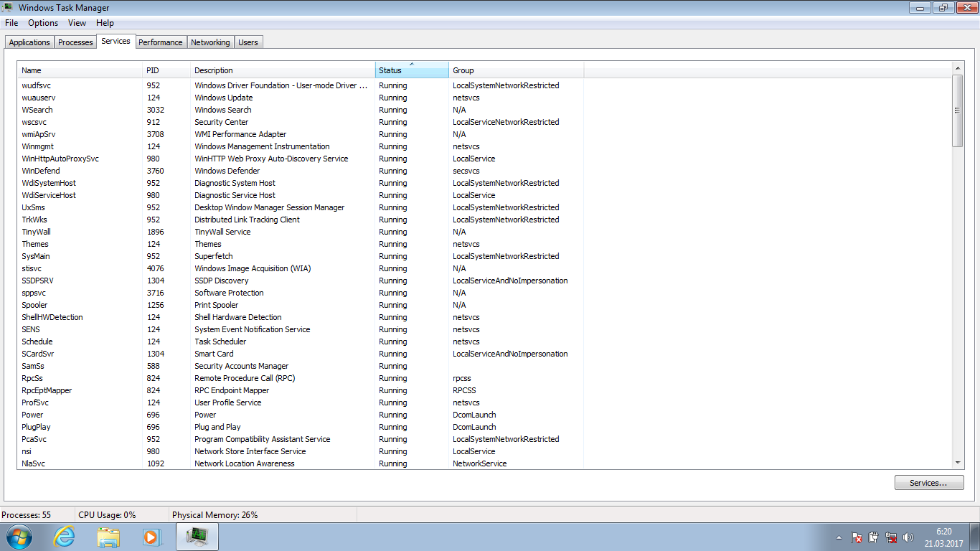980x551 pixels.
Task: Click the Security Accounts Manager description
Action: point(242,366)
